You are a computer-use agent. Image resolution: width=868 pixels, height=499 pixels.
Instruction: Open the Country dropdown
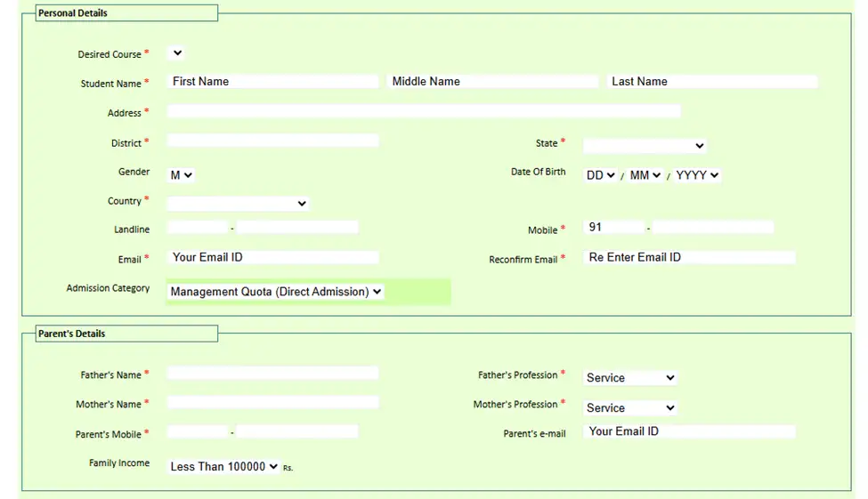tap(238, 203)
